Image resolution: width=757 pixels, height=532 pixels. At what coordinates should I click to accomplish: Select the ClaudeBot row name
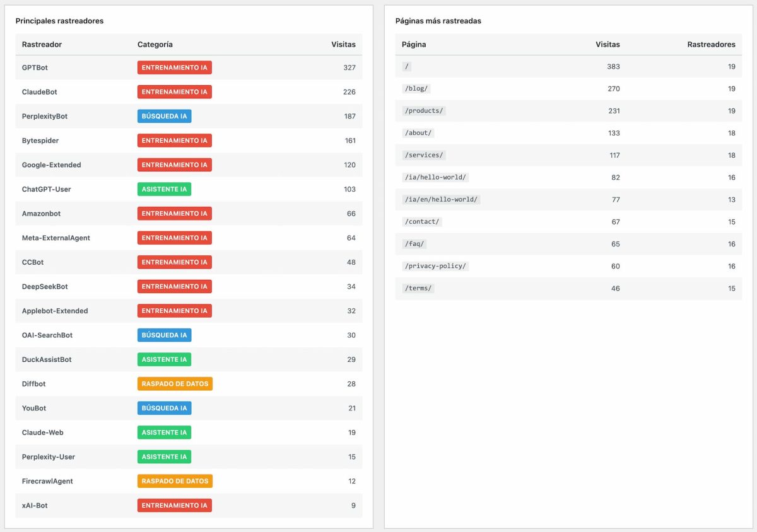[x=39, y=92]
